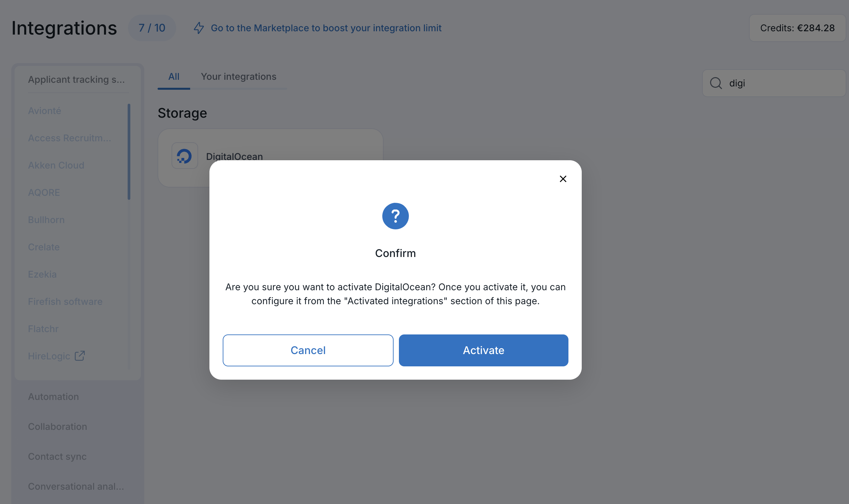Open HireLogic external link icon
This screenshot has width=849, height=504.
tap(80, 356)
